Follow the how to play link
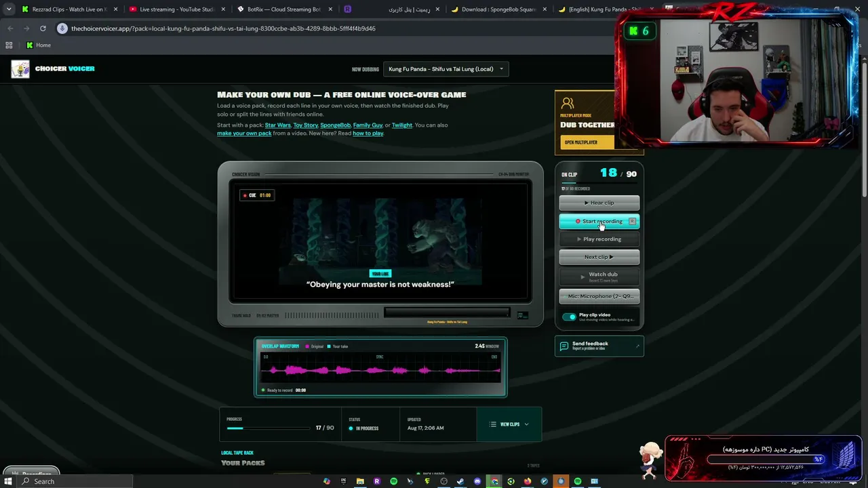 pyautogui.click(x=368, y=134)
